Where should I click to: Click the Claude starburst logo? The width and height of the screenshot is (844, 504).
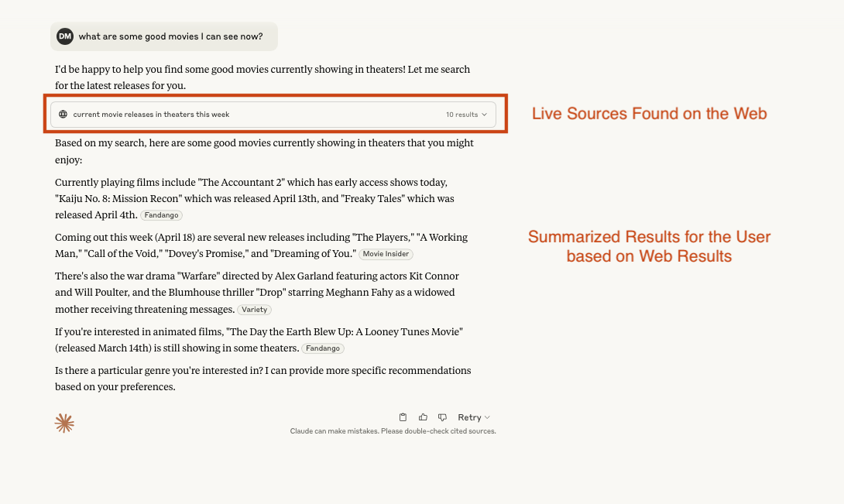coord(64,423)
